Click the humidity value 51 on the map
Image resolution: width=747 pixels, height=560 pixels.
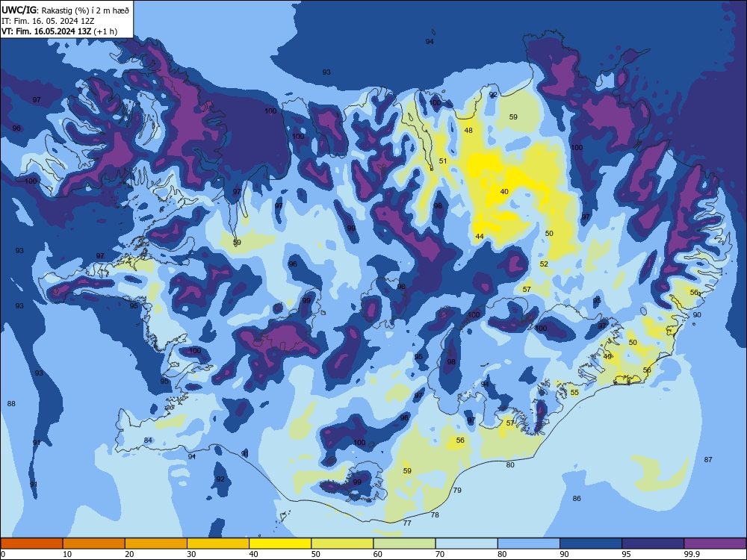point(443,161)
